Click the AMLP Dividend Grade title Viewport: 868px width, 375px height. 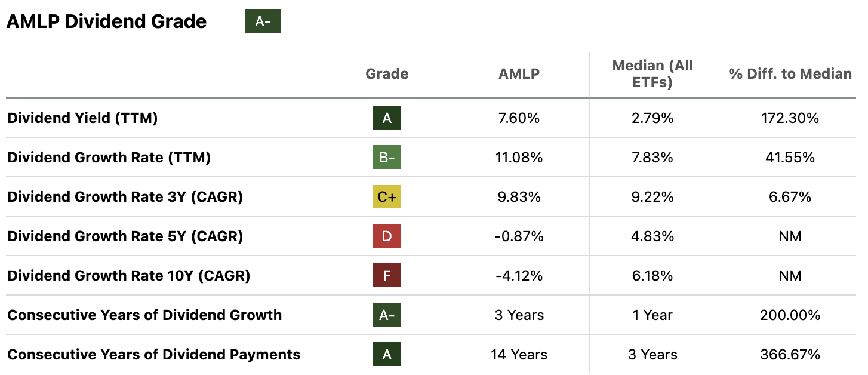point(106,21)
